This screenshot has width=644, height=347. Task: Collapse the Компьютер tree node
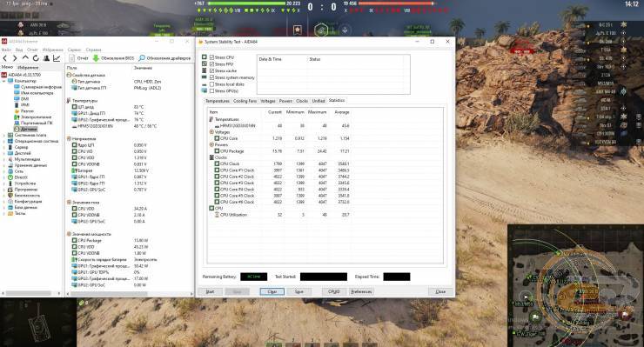click(4, 81)
